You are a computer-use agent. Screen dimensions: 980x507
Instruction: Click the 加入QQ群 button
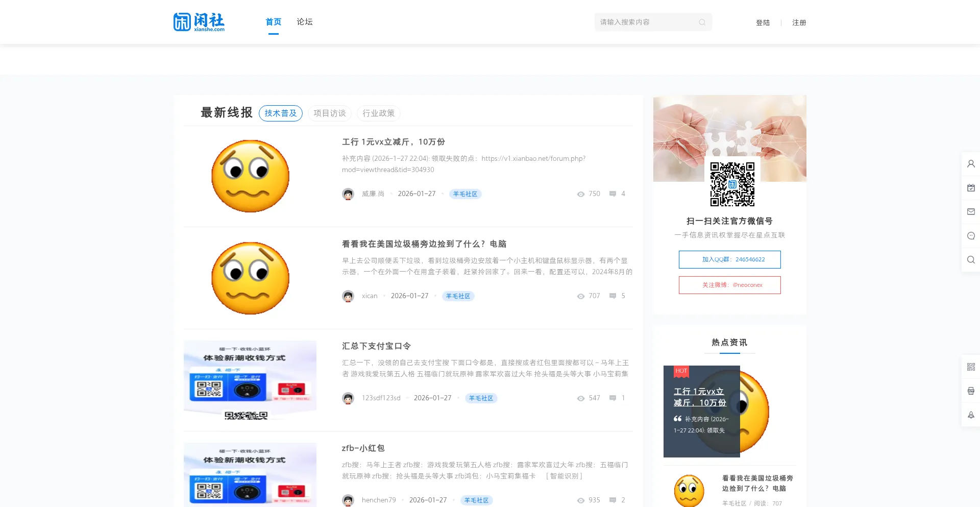730,259
